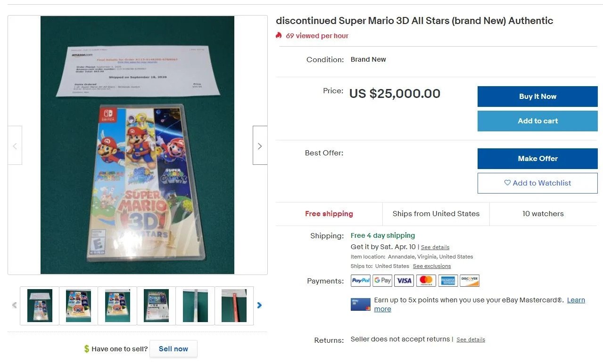603x364 pixels.
Task: Toggle Add to Watchlist heart button
Action: click(537, 183)
